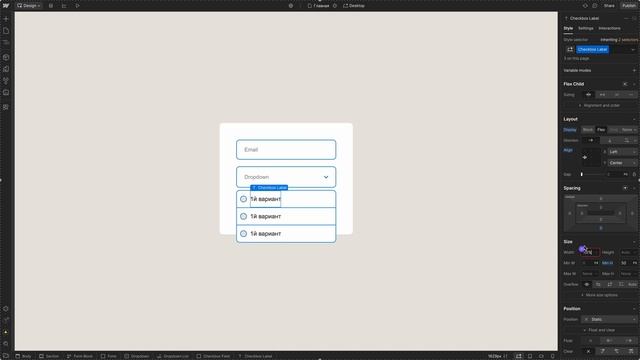Screen dimensions: 640x360
Task: Adjust the Gap slider handle
Action: point(582,174)
